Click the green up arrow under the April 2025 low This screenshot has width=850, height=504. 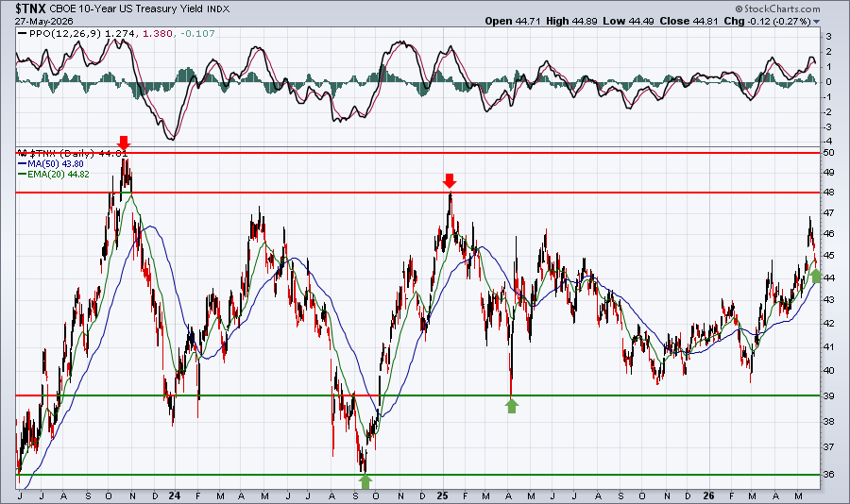pos(511,405)
